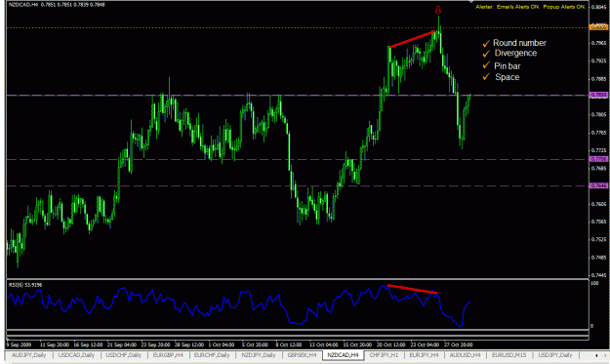Click the purple 0.7645 level label
Image resolution: width=610 pixels, height=364 pixels.
click(x=598, y=185)
